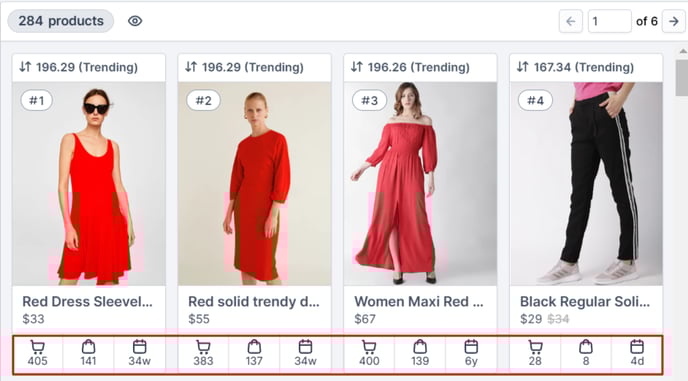This screenshot has width=688, height=381.
Task: Click the calendar icon showing 6y
Action: click(x=471, y=347)
